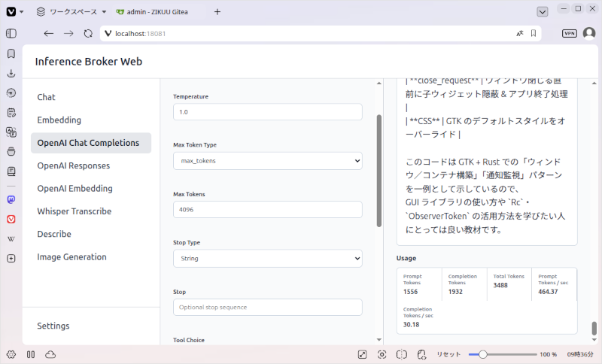Screen dimensions: 602x364
Task: Open the Settings link
Action: (x=53, y=326)
